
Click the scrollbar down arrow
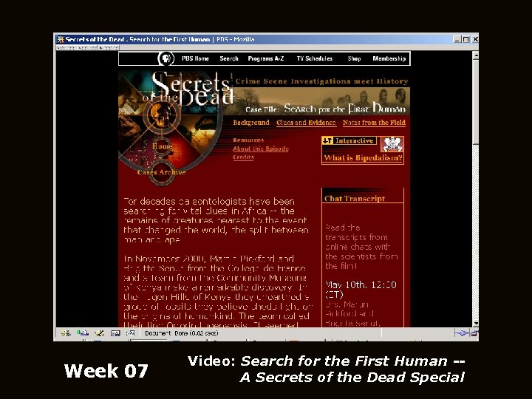[x=476, y=324]
